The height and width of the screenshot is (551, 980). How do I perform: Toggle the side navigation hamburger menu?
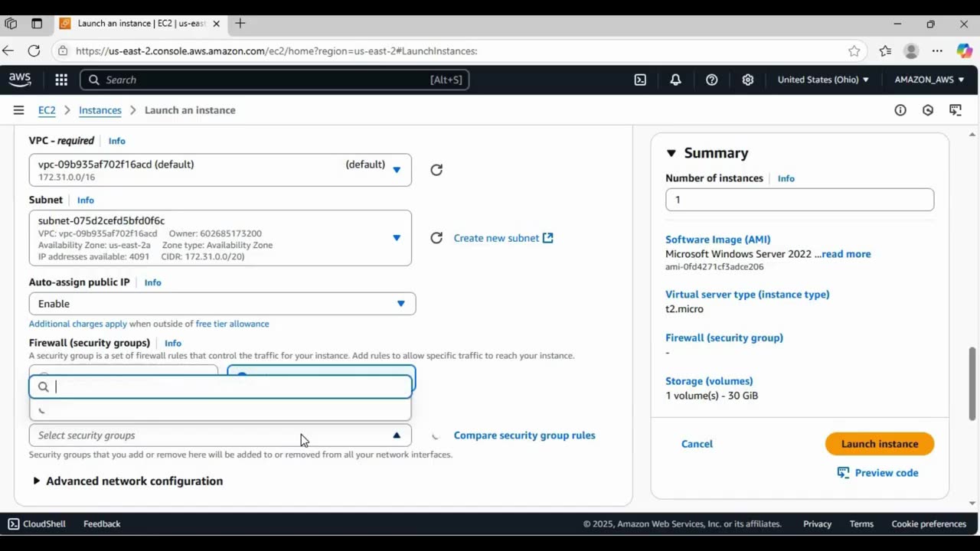click(18, 110)
